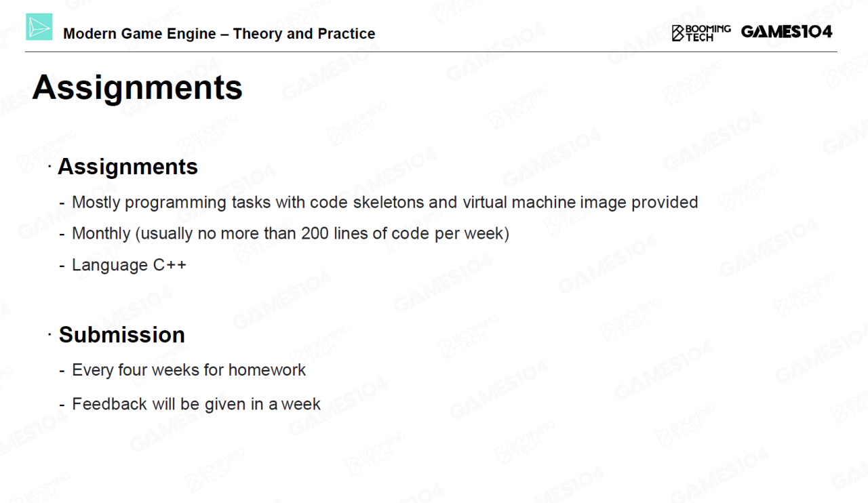Click the line starting with 'Monthly'

[290, 234]
